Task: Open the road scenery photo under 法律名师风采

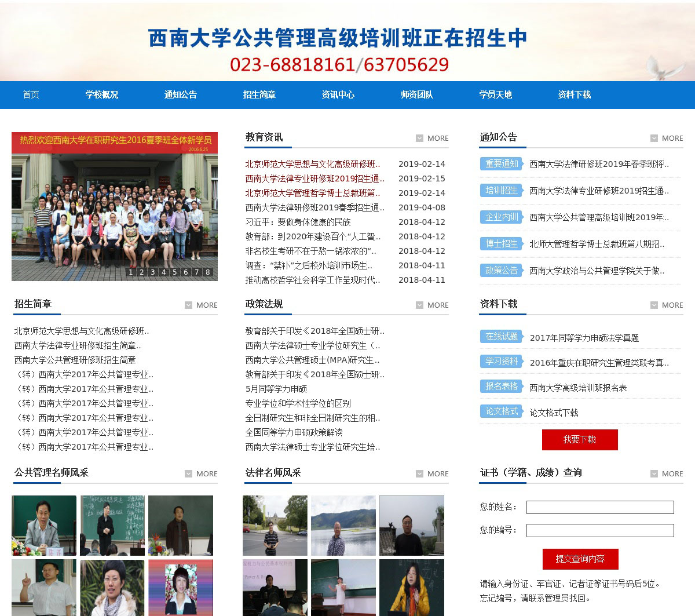Action: tap(275, 526)
